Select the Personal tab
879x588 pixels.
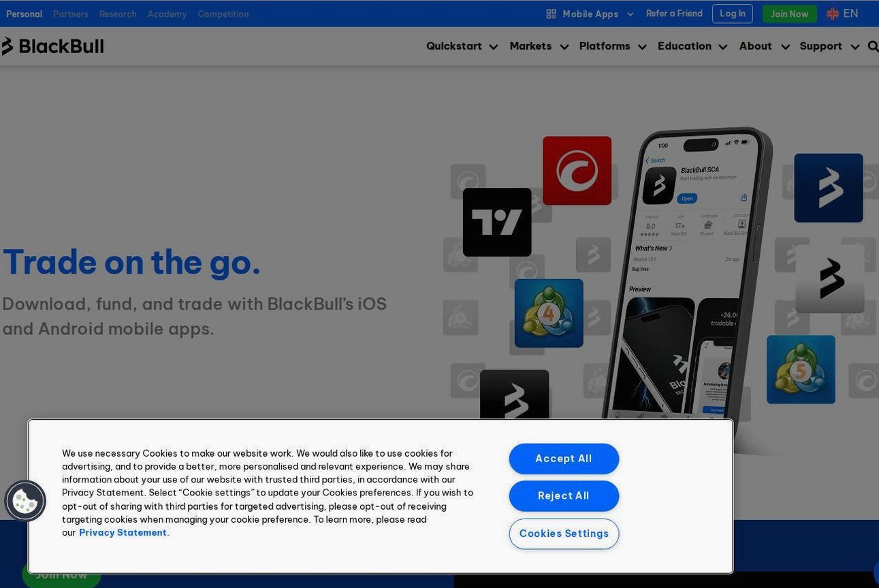pyautogui.click(x=24, y=14)
